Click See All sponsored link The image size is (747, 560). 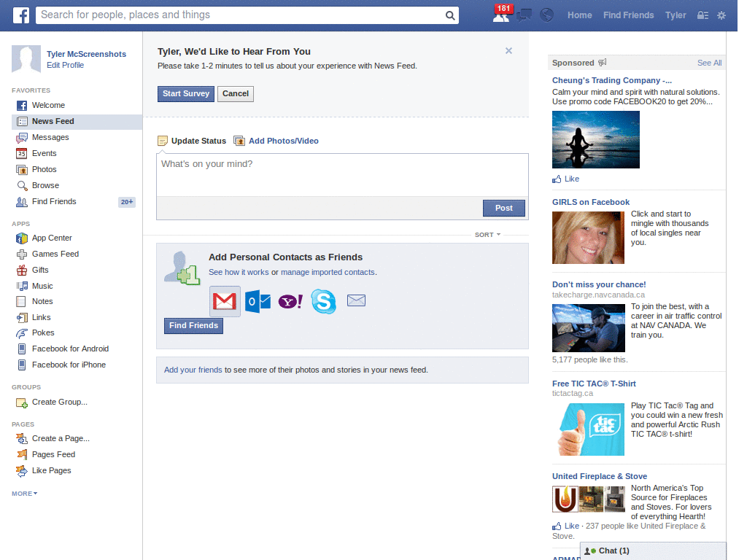click(x=709, y=63)
